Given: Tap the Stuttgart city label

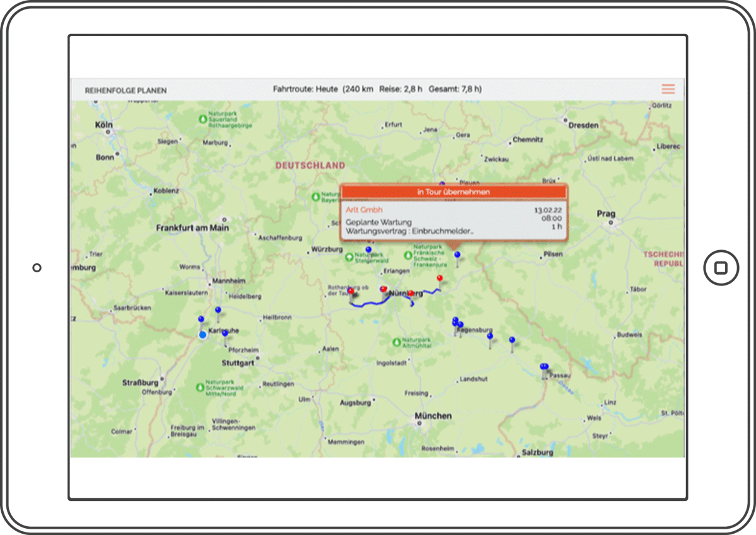Looking at the screenshot, I should tap(238, 364).
